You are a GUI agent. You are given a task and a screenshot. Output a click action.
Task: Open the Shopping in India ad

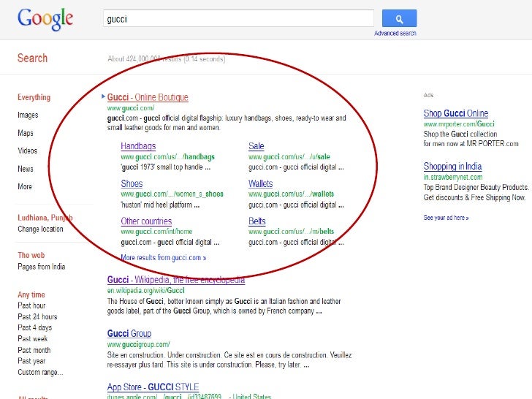pyautogui.click(x=452, y=167)
